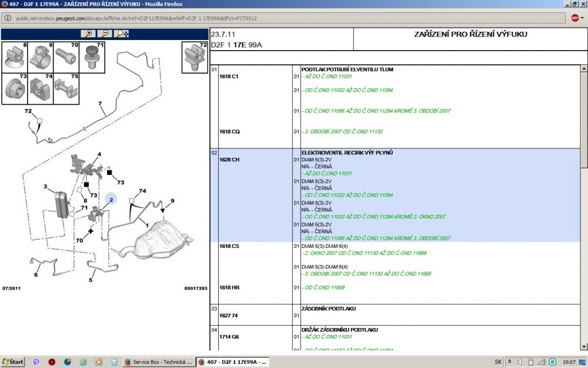The image size is (588, 368).
Task: Select part number 1618 CS
Action: click(229, 246)
